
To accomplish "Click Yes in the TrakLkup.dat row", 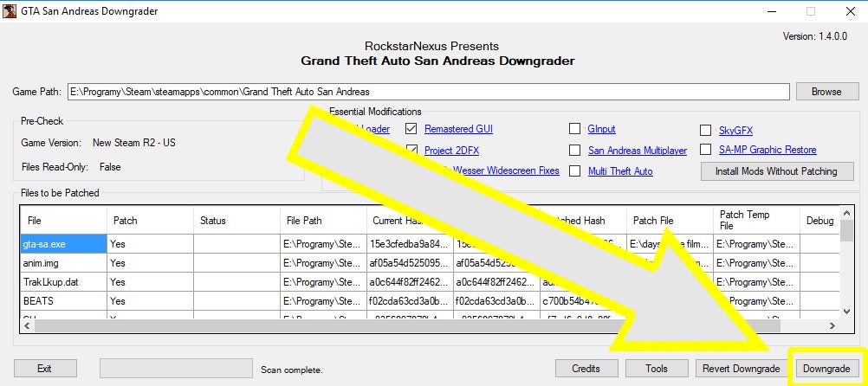I will point(150,282).
